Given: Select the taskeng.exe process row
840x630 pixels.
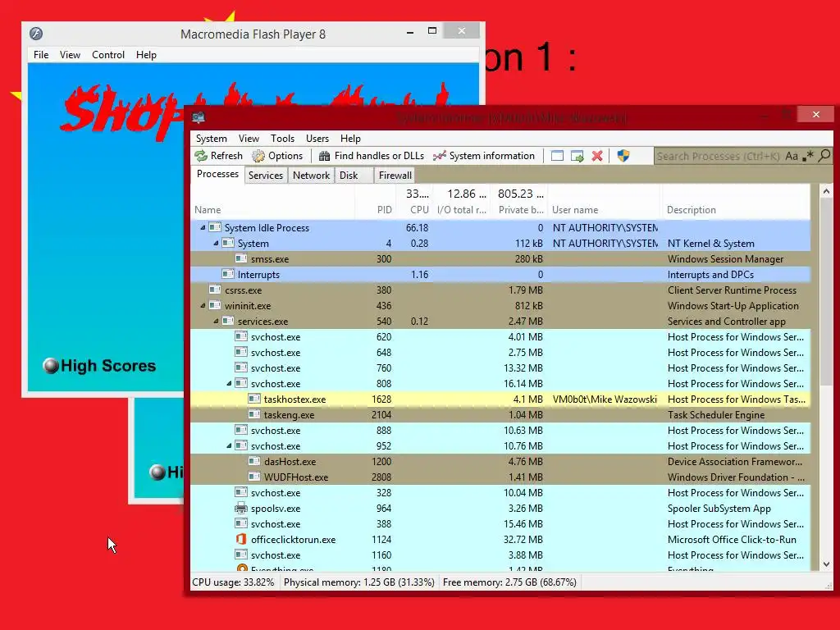Looking at the screenshot, I should tap(500, 414).
